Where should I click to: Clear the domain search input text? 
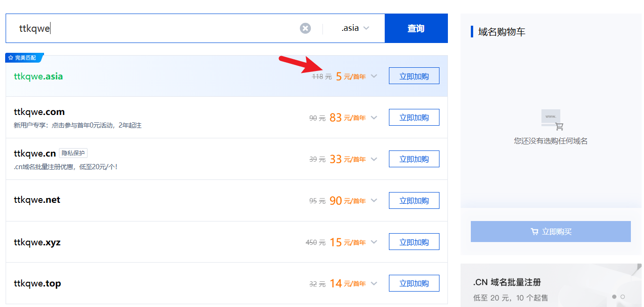[305, 29]
